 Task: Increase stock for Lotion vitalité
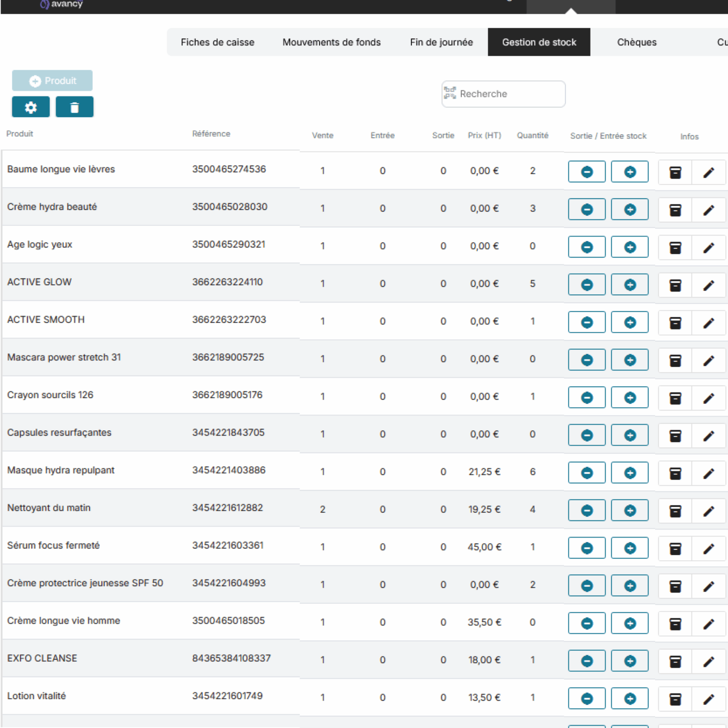click(629, 698)
